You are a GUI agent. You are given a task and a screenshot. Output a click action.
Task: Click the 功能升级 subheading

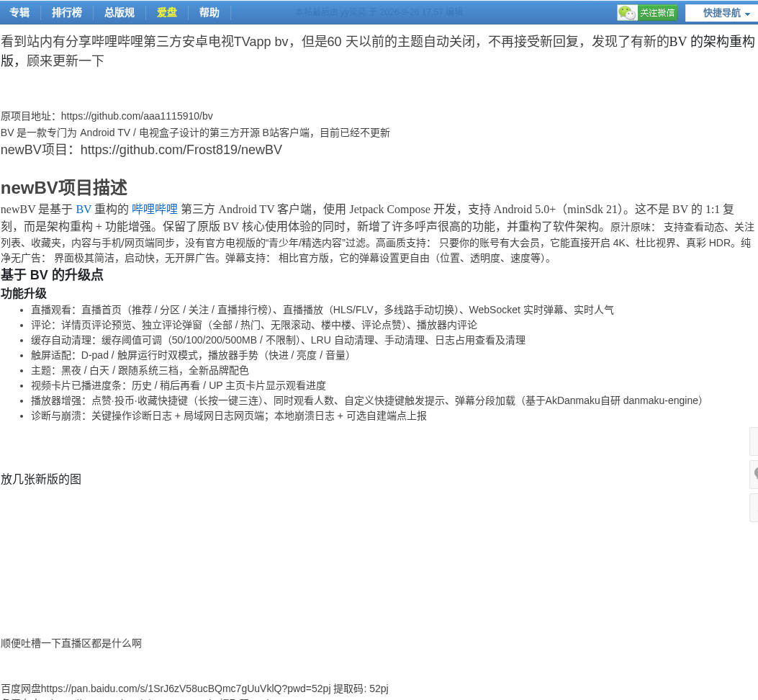click(x=24, y=293)
